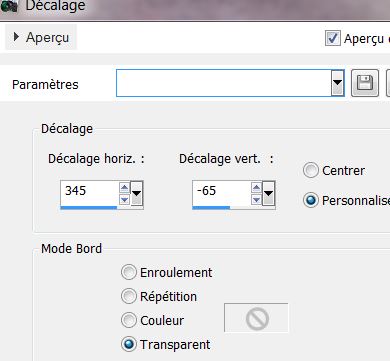Click the Décalage vert. value field

point(221,193)
